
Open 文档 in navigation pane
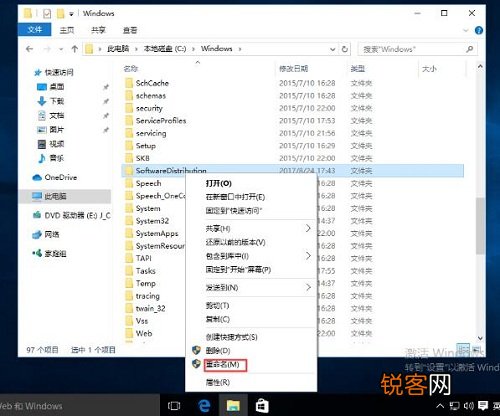(x=57, y=115)
